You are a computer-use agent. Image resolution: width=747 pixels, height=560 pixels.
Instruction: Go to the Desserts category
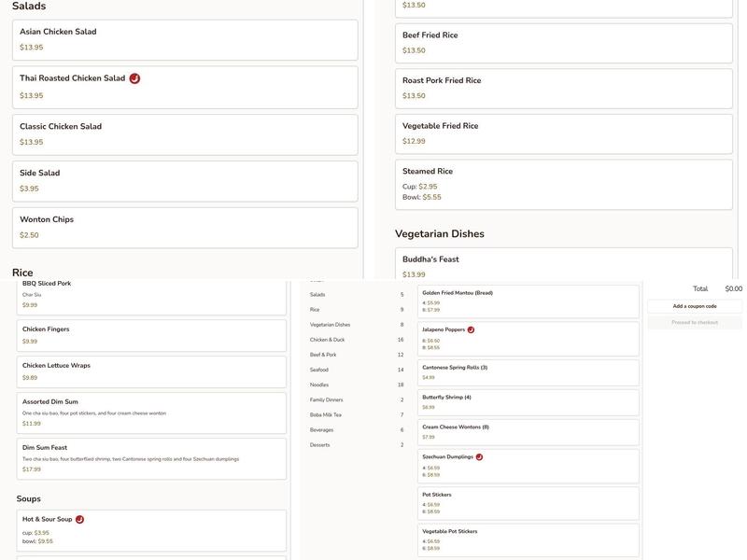click(319, 445)
